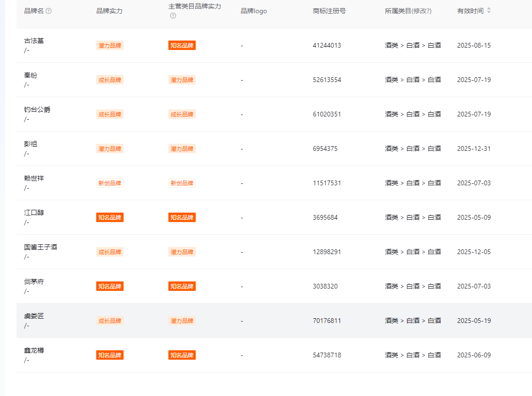
Task: Click 成长品牌 tag in 国酱王子酒 row
Action: tap(109, 252)
